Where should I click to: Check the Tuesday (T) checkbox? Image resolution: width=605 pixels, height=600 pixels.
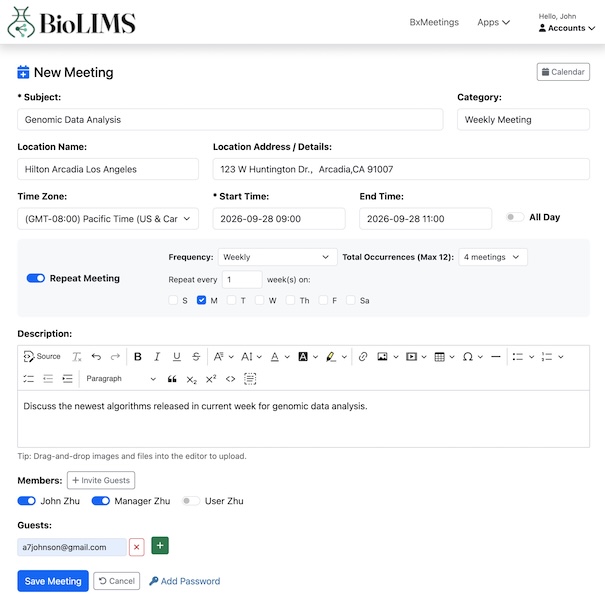(232, 300)
